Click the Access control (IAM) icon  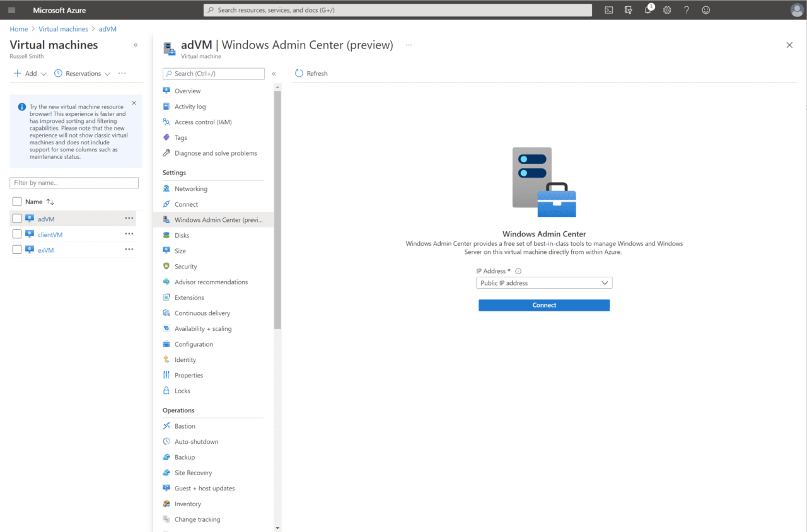166,122
